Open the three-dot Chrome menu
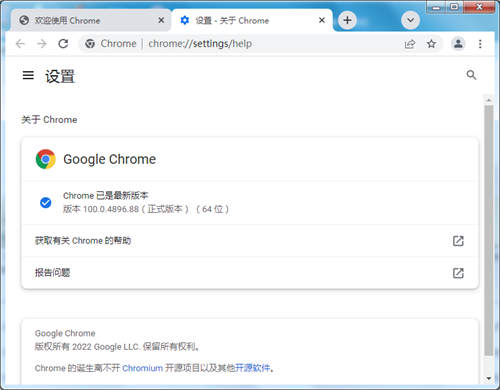This screenshot has height=390, width=500. click(480, 44)
